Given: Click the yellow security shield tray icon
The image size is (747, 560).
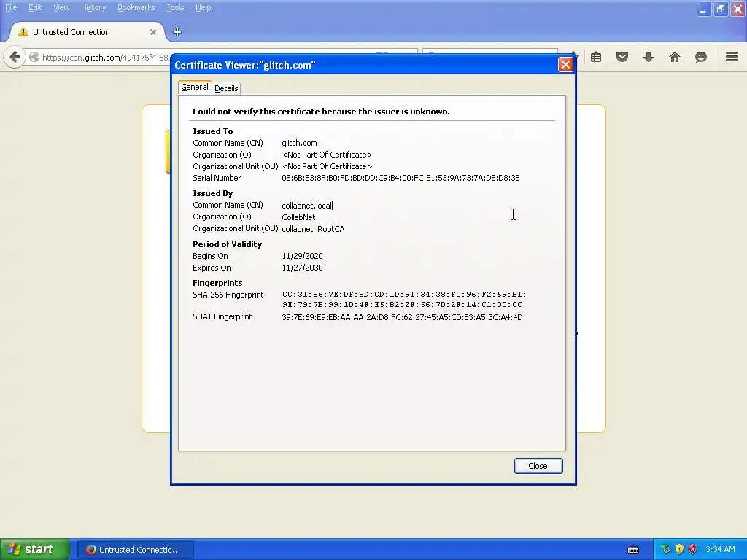Looking at the screenshot, I should click(679, 549).
